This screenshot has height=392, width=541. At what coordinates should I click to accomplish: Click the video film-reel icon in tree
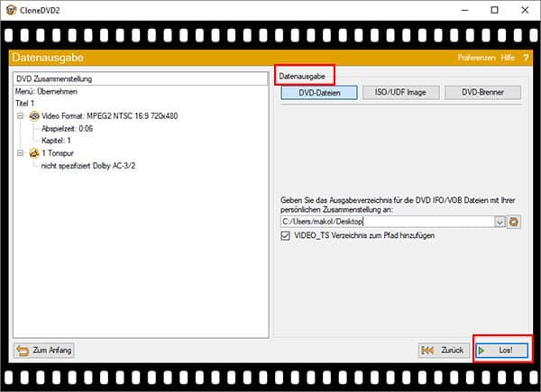click(x=34, y=116)
